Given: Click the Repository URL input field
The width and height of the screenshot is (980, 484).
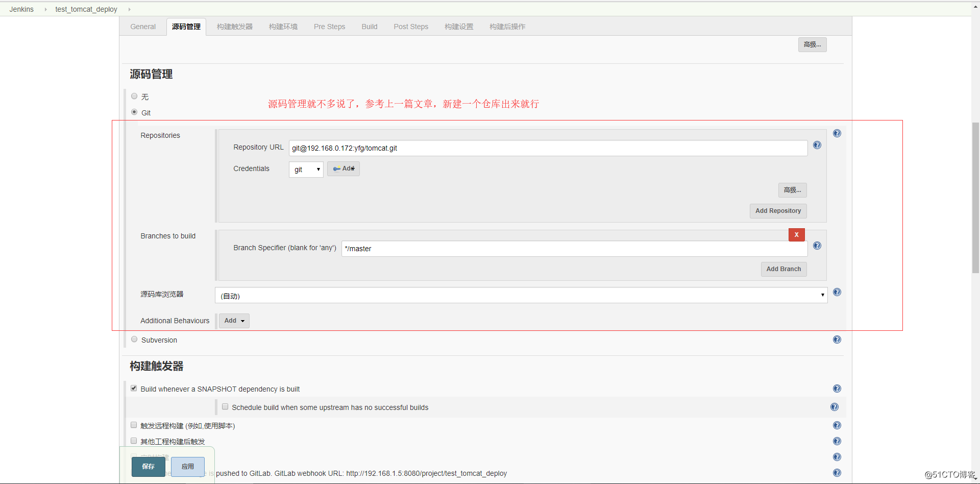Looking at the screenshot, I should 548,148.
